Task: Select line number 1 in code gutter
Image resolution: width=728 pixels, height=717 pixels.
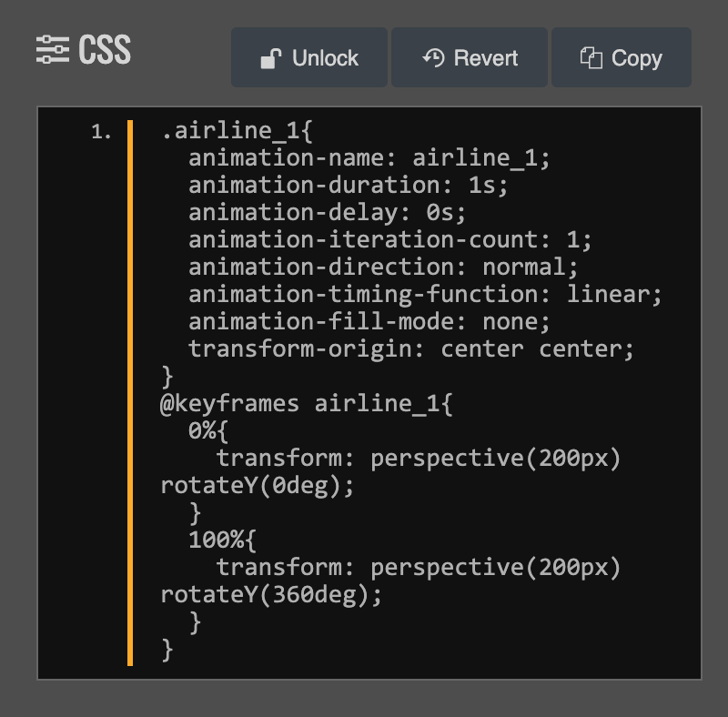Action: pos(101,133)
